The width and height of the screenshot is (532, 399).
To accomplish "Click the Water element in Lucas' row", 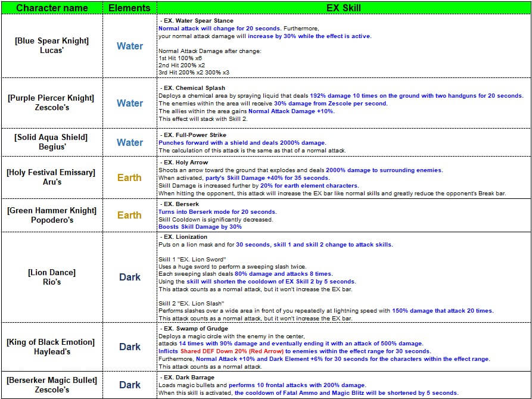I will coord(129,46).
